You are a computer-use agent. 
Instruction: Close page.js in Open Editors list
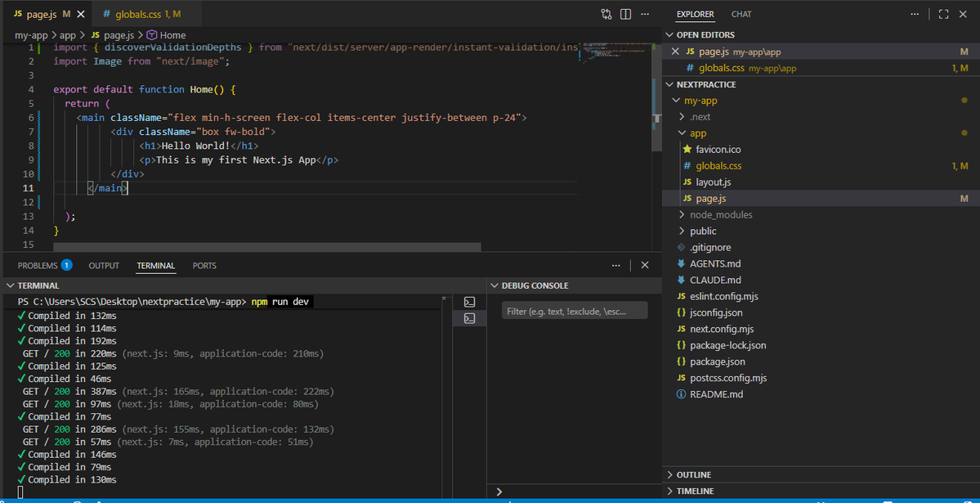(675, 52)
